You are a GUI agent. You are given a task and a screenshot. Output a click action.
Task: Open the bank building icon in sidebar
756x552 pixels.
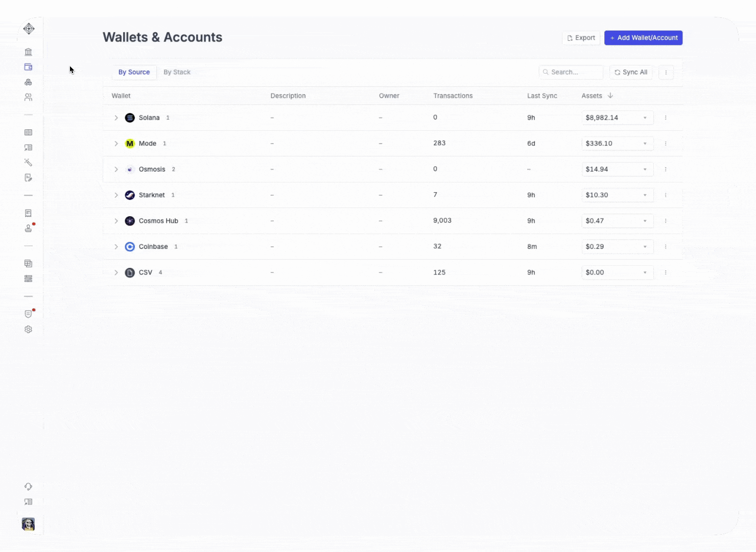point(28,52)
